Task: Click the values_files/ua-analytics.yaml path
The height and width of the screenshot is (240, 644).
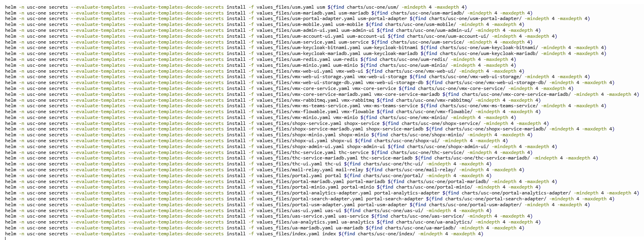Action: [x=297, y=222]
